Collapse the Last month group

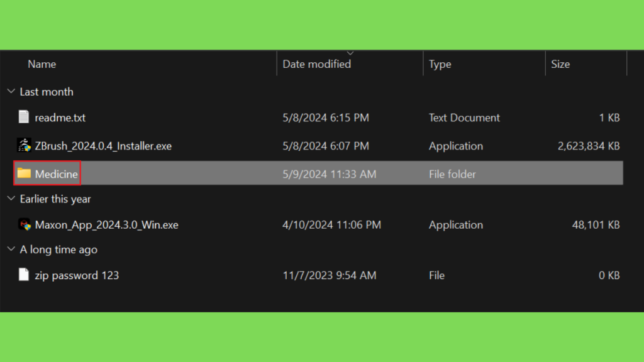click(11, 91)
